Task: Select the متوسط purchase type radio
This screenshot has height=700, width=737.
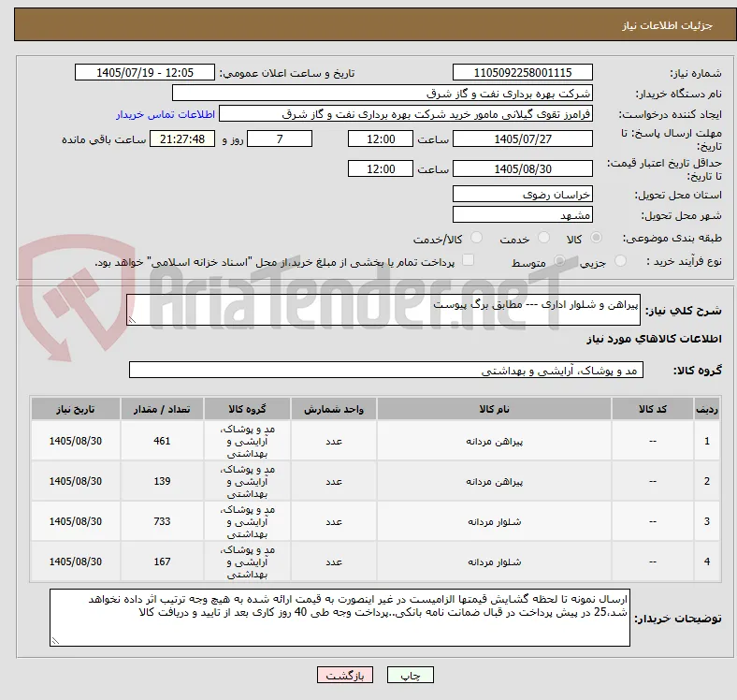Action: tap(559, 260)
